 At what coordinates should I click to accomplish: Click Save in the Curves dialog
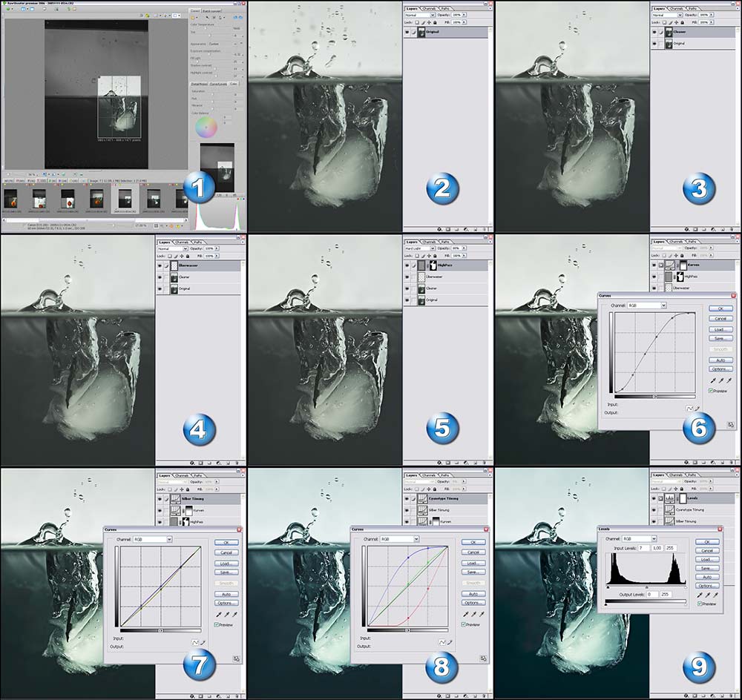pos(720,338)
